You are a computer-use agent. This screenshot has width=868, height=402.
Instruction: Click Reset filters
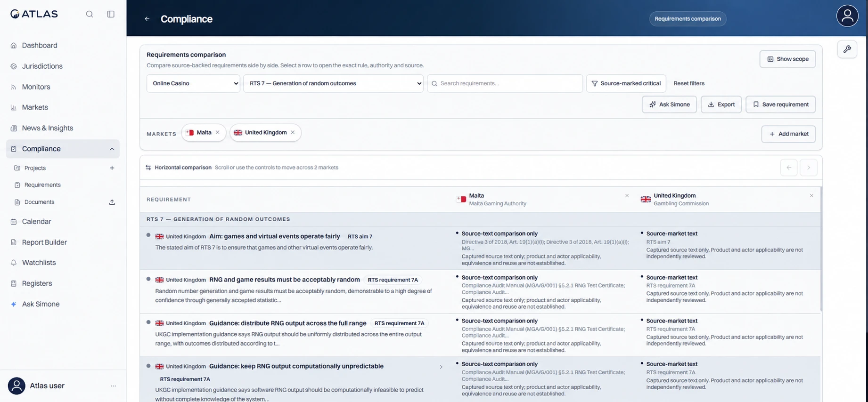(689, 83)
